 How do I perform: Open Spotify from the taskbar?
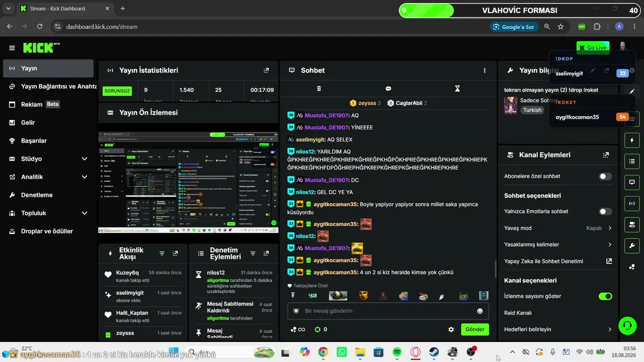click(397, 352)
